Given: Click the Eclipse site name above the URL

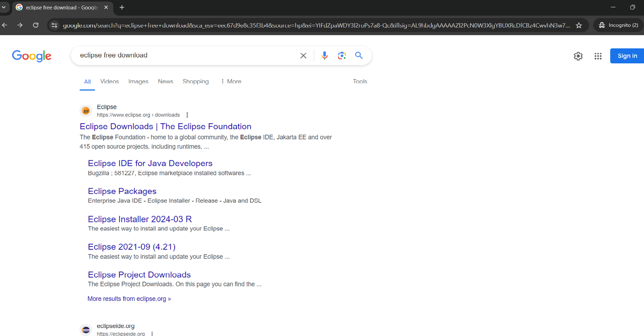Looking at the screenshot, I should (x=107, y=107).
